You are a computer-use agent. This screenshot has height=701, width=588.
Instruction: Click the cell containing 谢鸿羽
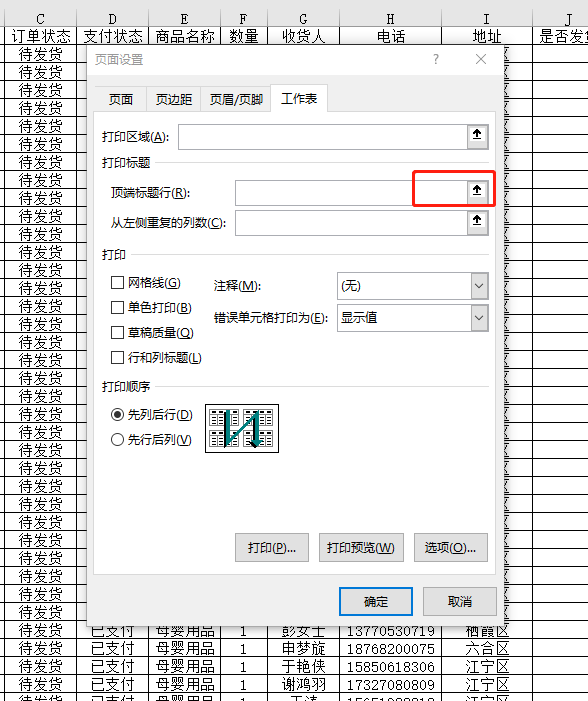[x=303, y=684]
